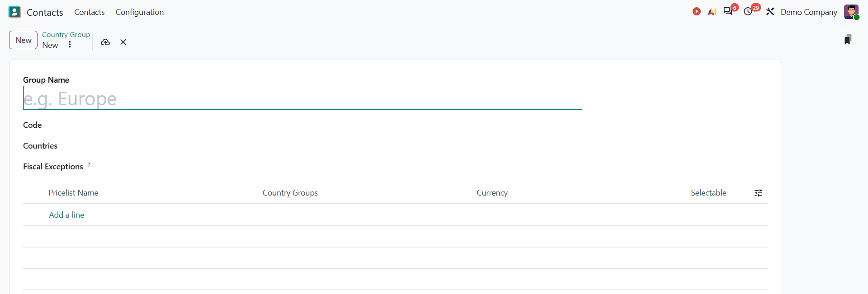Click the Fiscal Exceptions label

(x=53, y=167)
